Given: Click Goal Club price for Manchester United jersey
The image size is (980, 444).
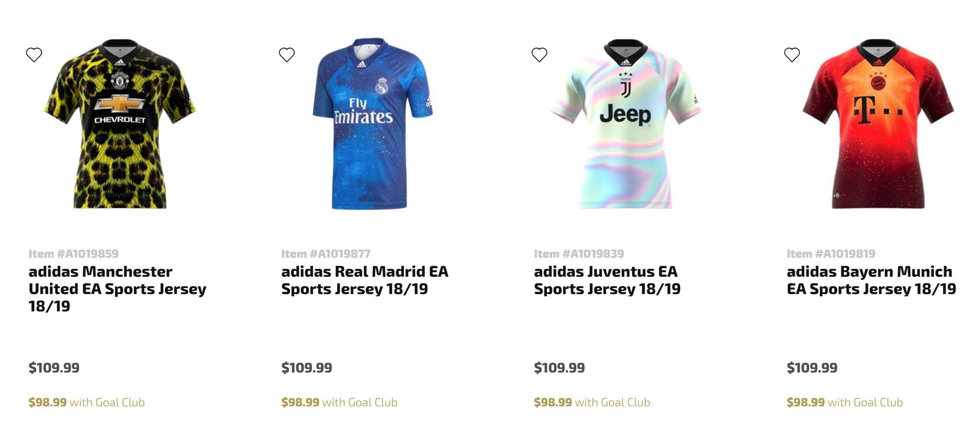Looking at the screenshot, I should pos(87,402).
